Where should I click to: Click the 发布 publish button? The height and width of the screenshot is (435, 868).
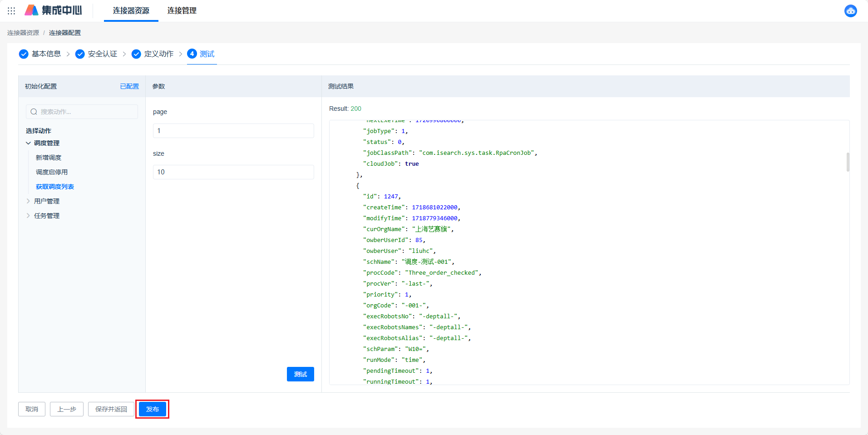point(153,409)
